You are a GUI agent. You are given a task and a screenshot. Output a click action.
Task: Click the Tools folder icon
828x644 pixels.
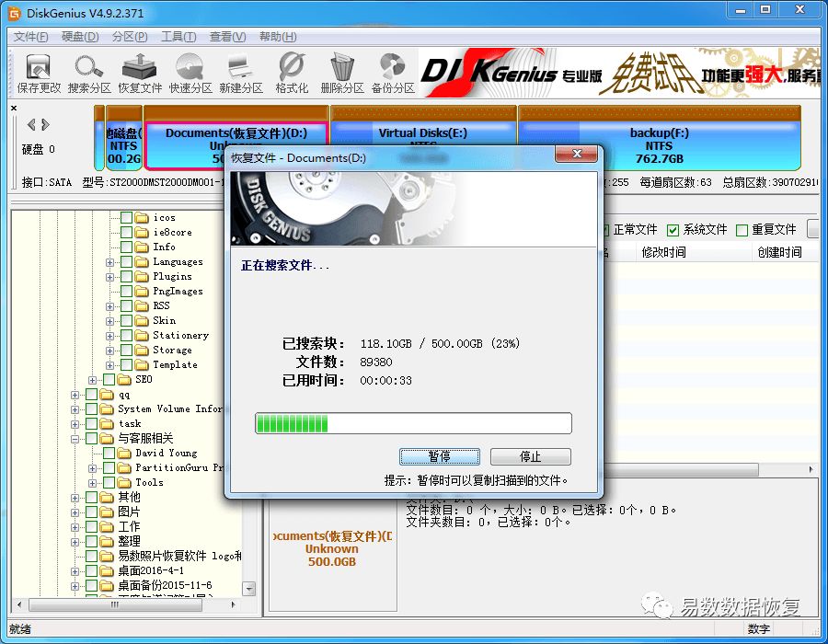[x=124, y=482]
